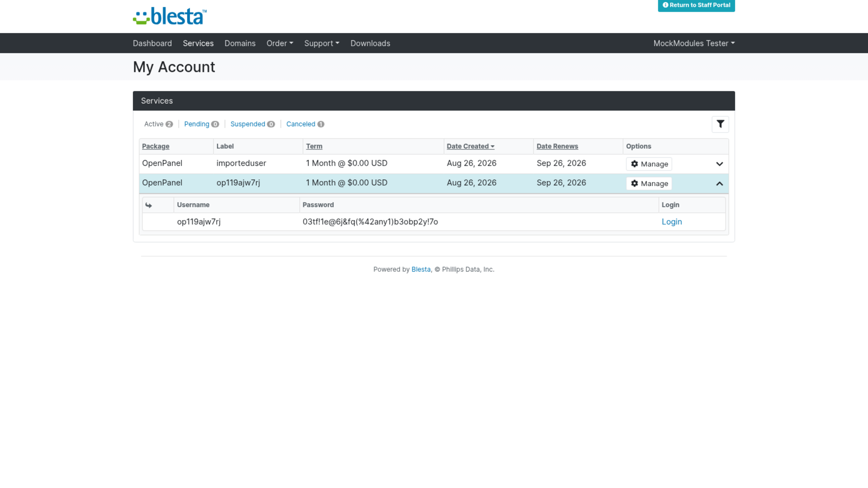Sort services by Package column
Screen dimensions: 868x488
click(156, 146)
